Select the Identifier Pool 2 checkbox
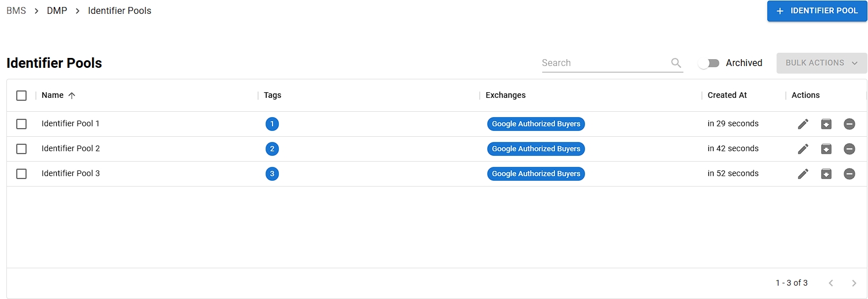 (21, 149)
